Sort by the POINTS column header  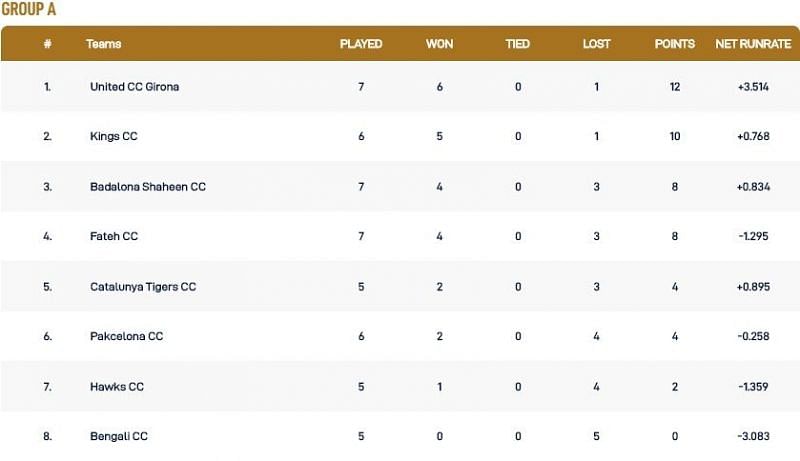pos(675,45)
